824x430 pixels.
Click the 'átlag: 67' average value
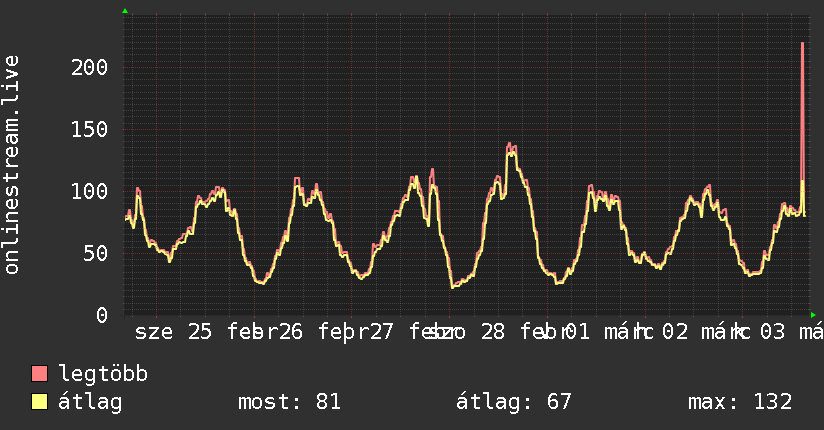(x=513, y=402)
